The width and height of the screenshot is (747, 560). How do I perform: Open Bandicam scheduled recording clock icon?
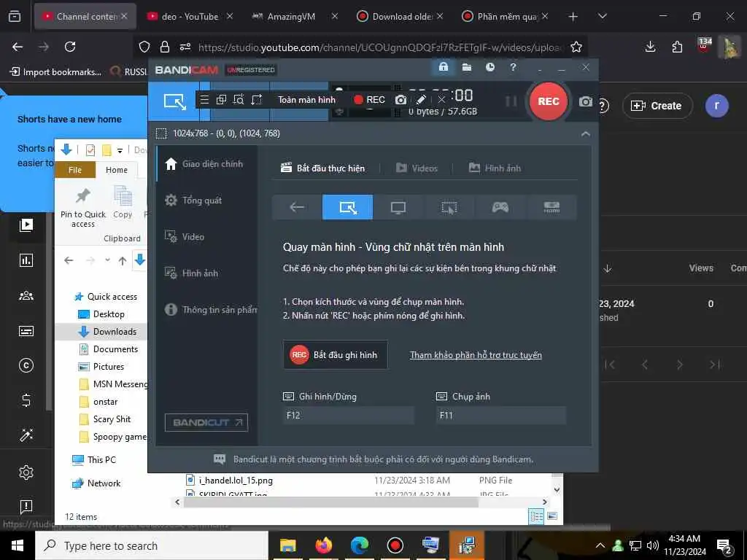point(489,67)
